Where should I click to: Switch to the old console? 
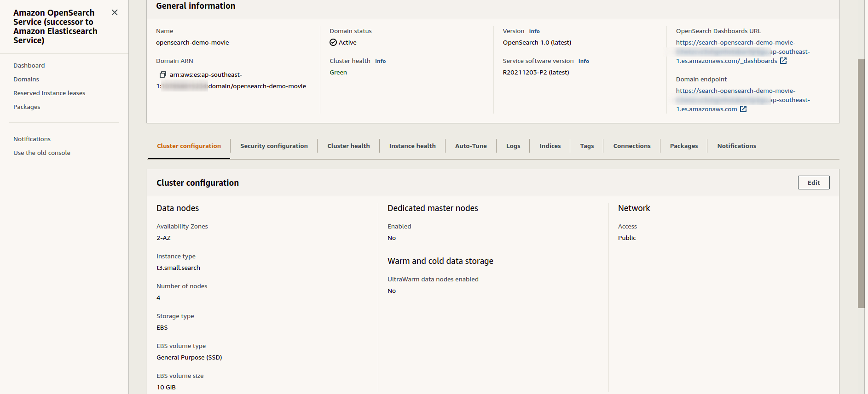point(42,153)
